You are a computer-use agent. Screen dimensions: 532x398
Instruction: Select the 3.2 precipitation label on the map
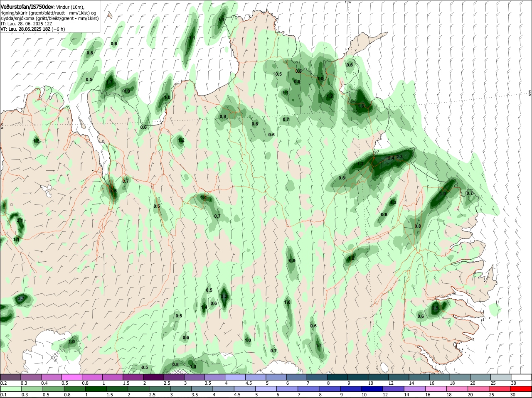coord(224,296)
